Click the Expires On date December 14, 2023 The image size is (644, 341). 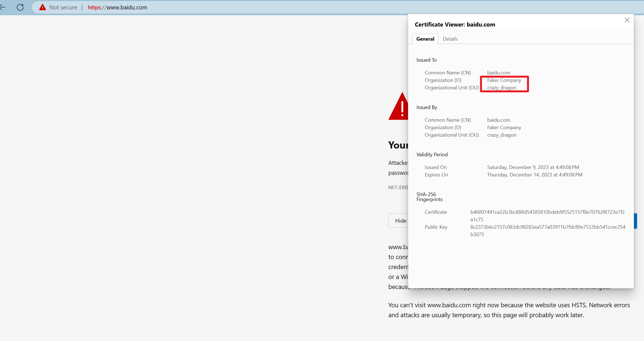coord(535,175)
